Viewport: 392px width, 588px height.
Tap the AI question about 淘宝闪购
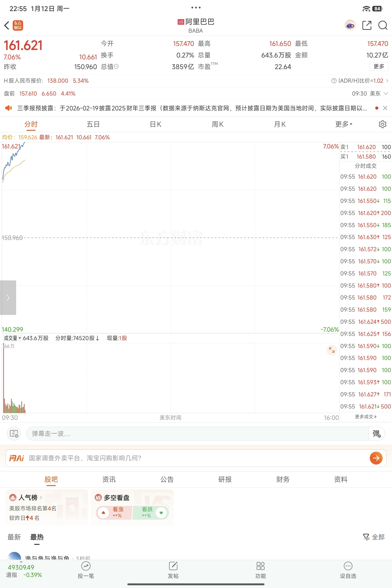pos(85,458)
